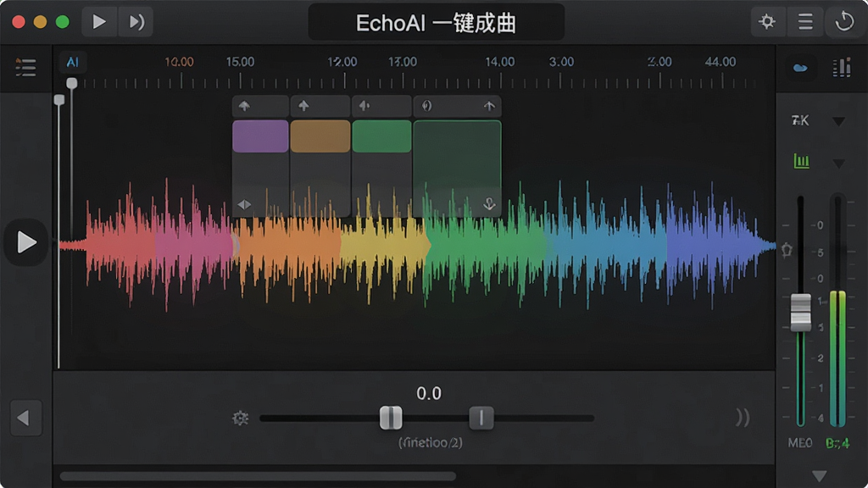Click the 7K label in the right panel
This screenshot has width=868, height=488.
[x=800, y=120]
